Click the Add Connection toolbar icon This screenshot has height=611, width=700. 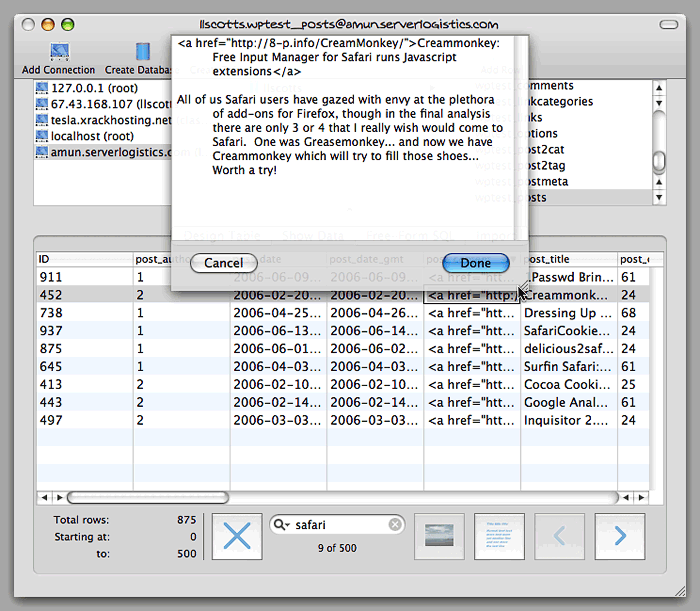pyautogui.click(x=59, y=52)
